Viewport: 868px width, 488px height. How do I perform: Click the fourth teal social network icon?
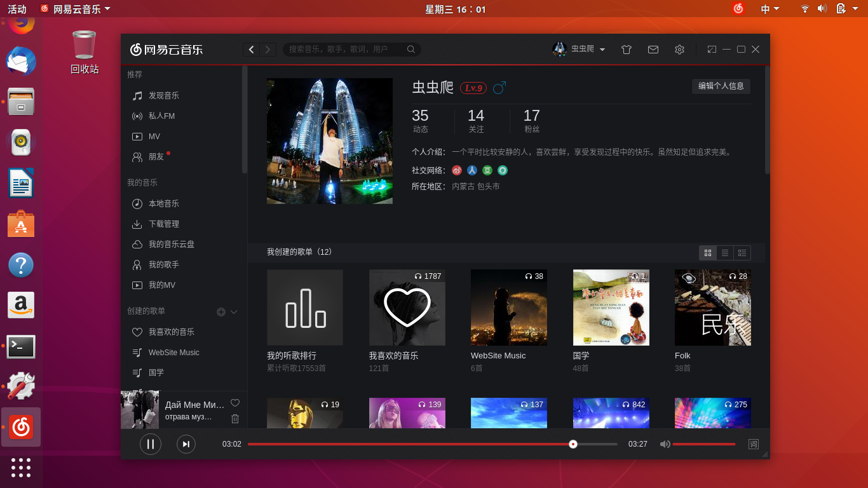tap(503, 170)
